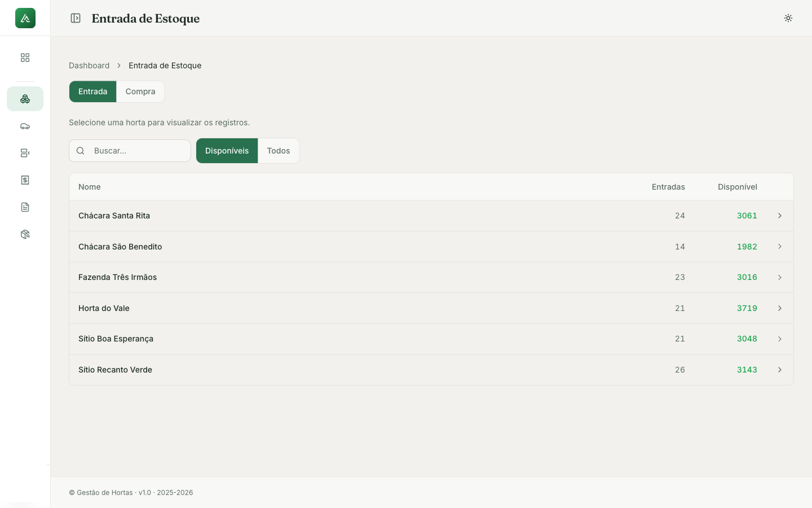The width and height of the screenshot is (812, 508).
Task: Open the dollar receipt sidebar icon
Action: 25,180
